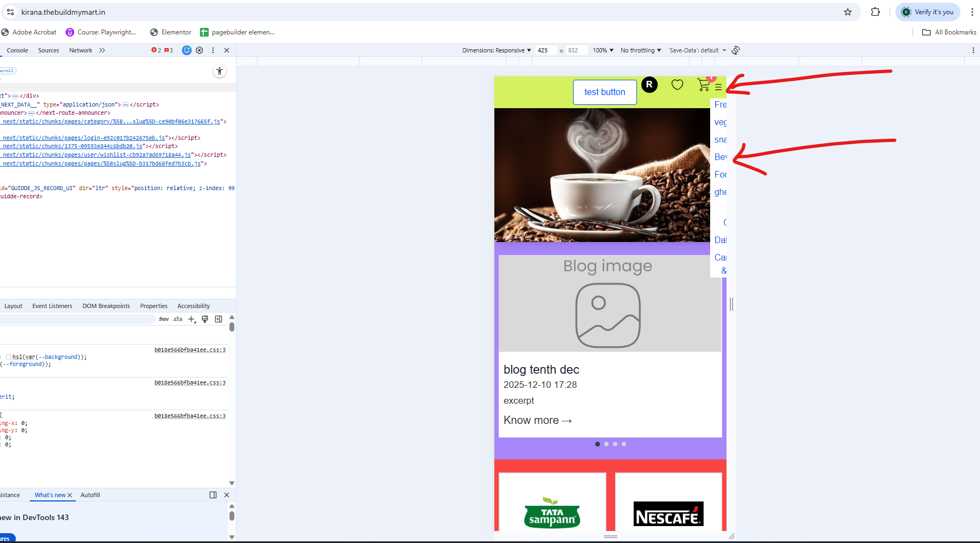This screenshot has width=980, height=543.
Task: Open the hamburger menu in the site header
Action: point(718,87)
